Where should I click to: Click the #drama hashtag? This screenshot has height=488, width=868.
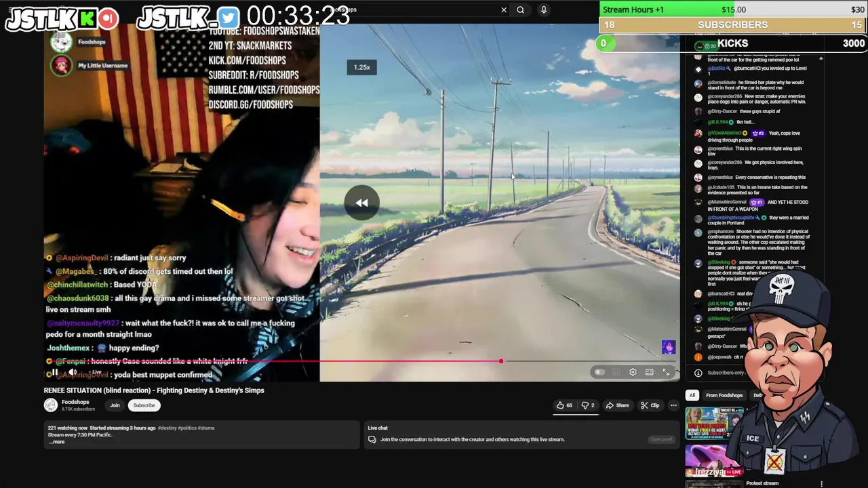pyautogui.click(x=206, y=428)
